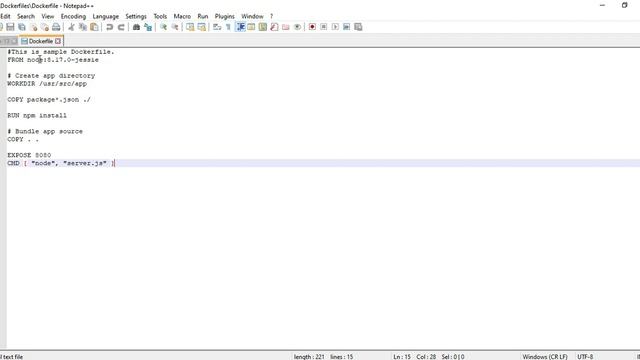Open the ? help menu

coord(271,16)
